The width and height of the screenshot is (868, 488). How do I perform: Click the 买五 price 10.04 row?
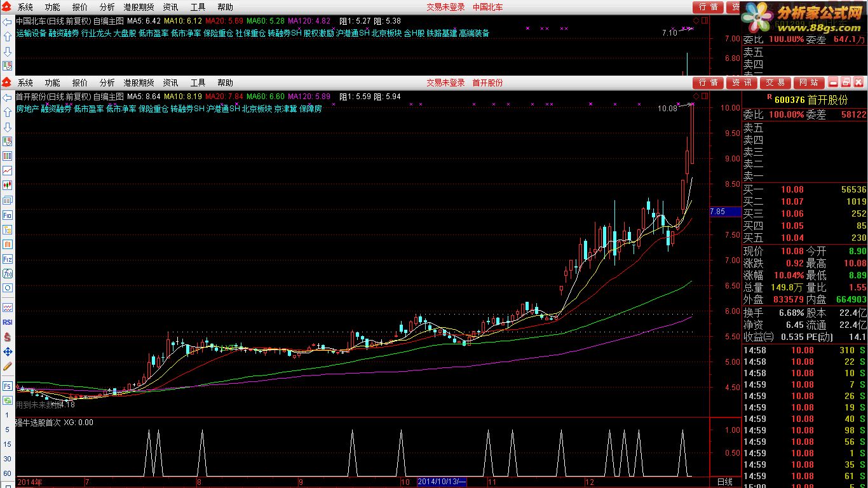(x=805, y=238)
